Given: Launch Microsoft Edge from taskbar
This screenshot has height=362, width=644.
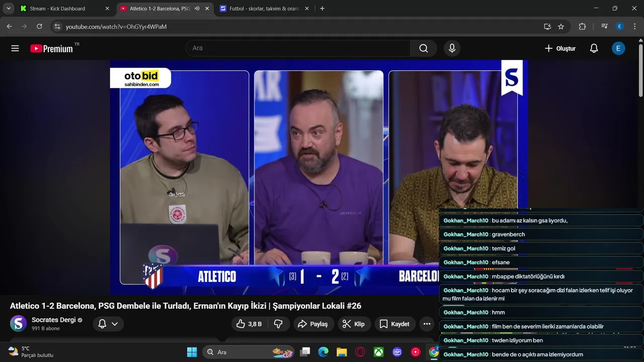Looking at the screenshot, I should coord(323,352).
